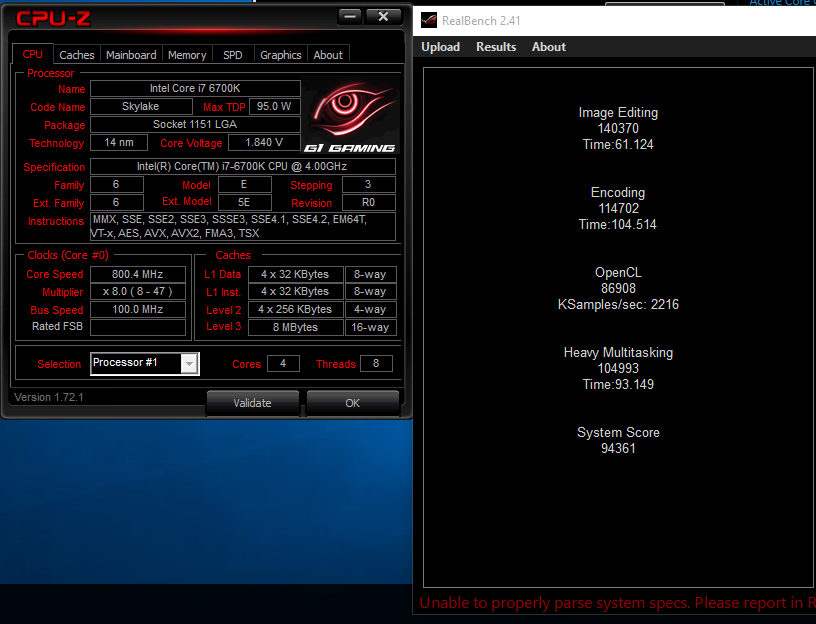Click the Ext. Model value 5E

point(244,202)
